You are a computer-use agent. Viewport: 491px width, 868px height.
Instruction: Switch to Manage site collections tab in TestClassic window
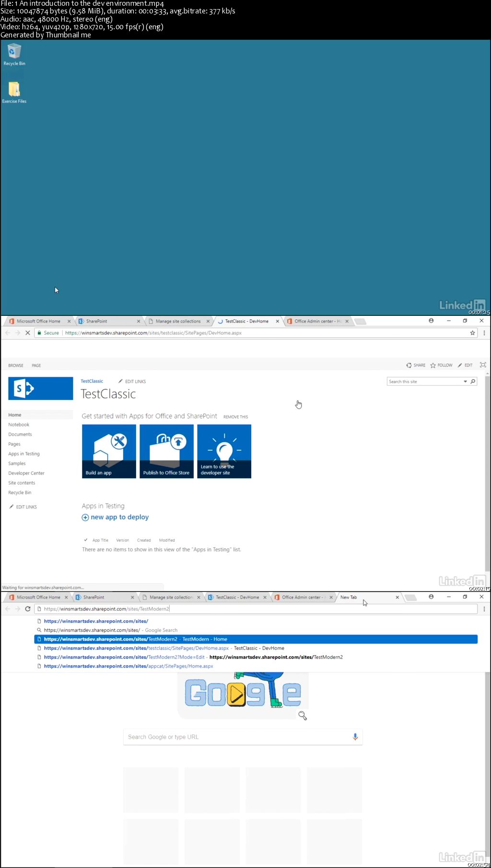(x=178, y=321)
